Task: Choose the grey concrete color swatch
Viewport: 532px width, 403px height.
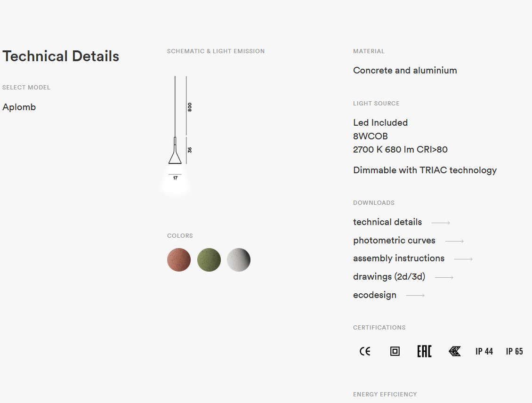Action: point(239,260)
